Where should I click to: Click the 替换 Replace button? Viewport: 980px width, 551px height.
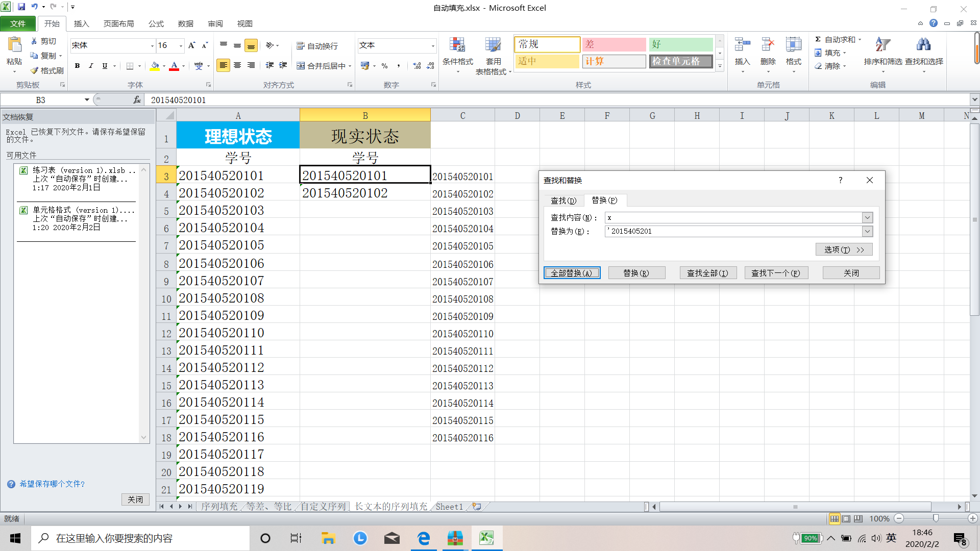point(636,273)
